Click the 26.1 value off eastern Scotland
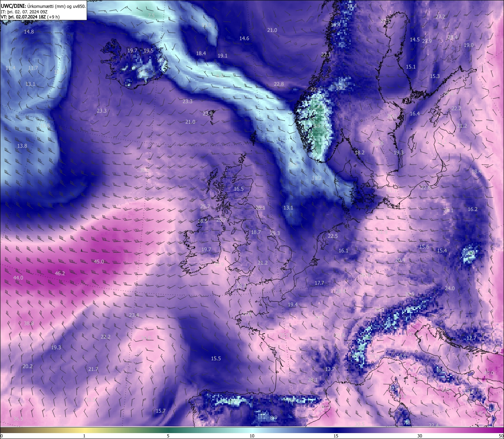 [260, 207]
